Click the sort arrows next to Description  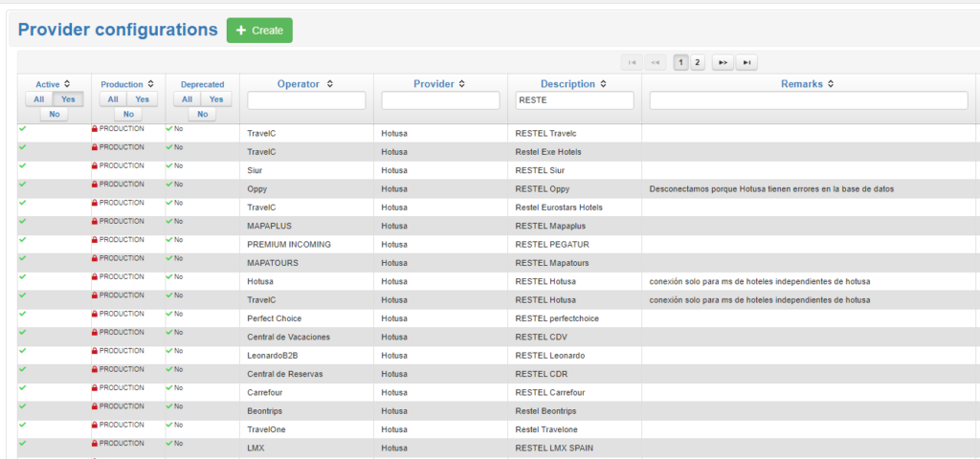click(x=600, y=84)
